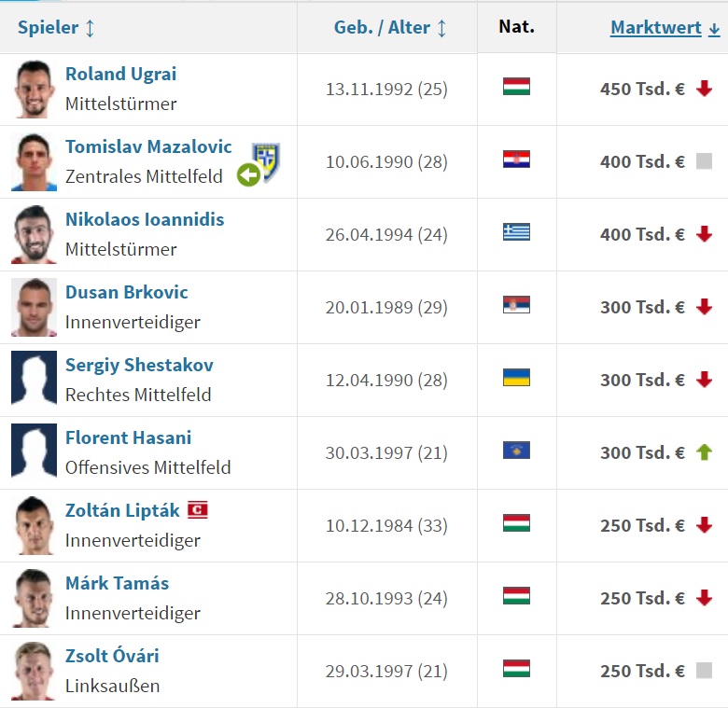This screenshot has height=708, width=728.
Task: Click the green up arrow next to Hasani's market value
Action: tap(705, 451)
